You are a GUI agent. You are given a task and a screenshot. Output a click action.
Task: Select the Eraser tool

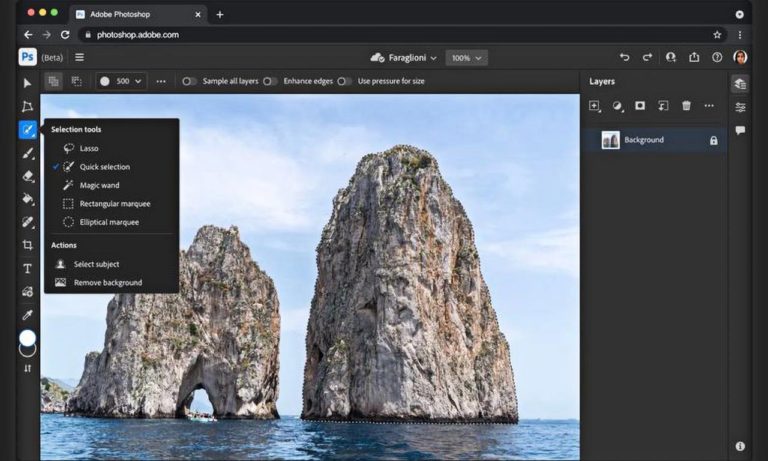pos(27,176)
